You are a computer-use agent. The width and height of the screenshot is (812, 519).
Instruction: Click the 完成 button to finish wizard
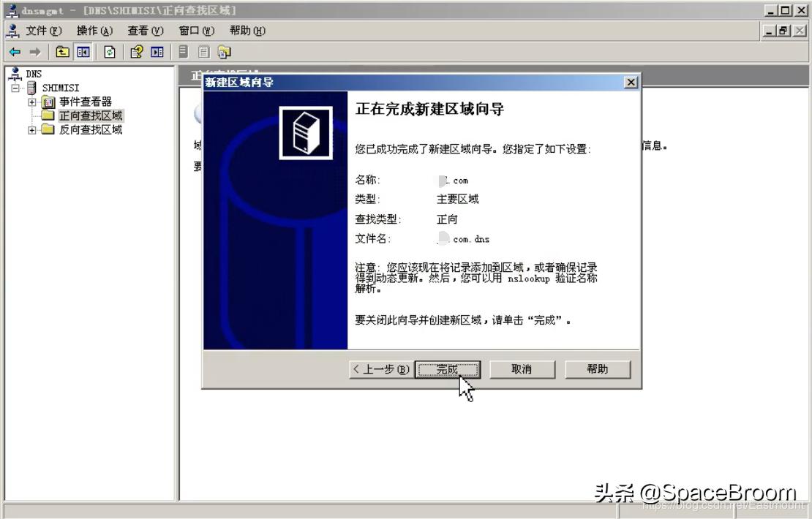448,369
